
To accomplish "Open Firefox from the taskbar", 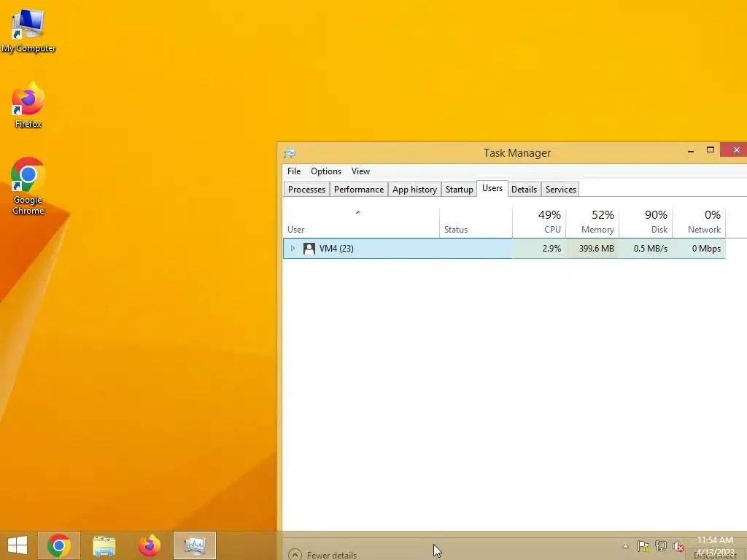I will tap(149, 545).
